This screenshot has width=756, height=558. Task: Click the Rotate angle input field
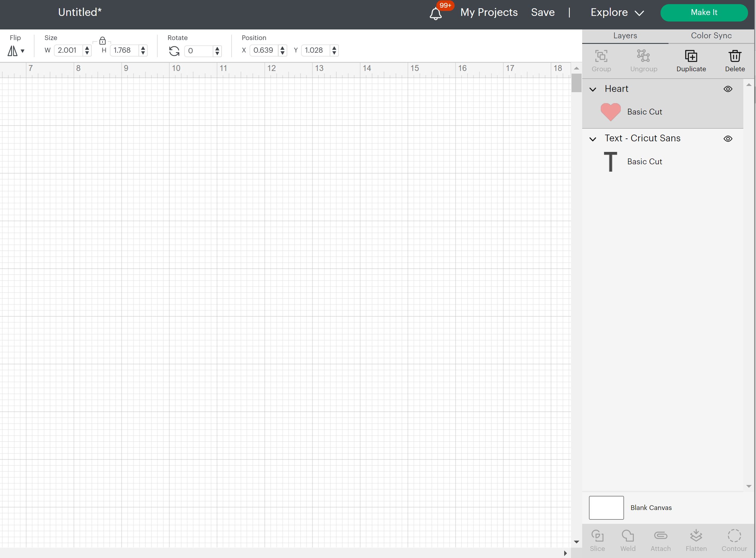[199, 51]
